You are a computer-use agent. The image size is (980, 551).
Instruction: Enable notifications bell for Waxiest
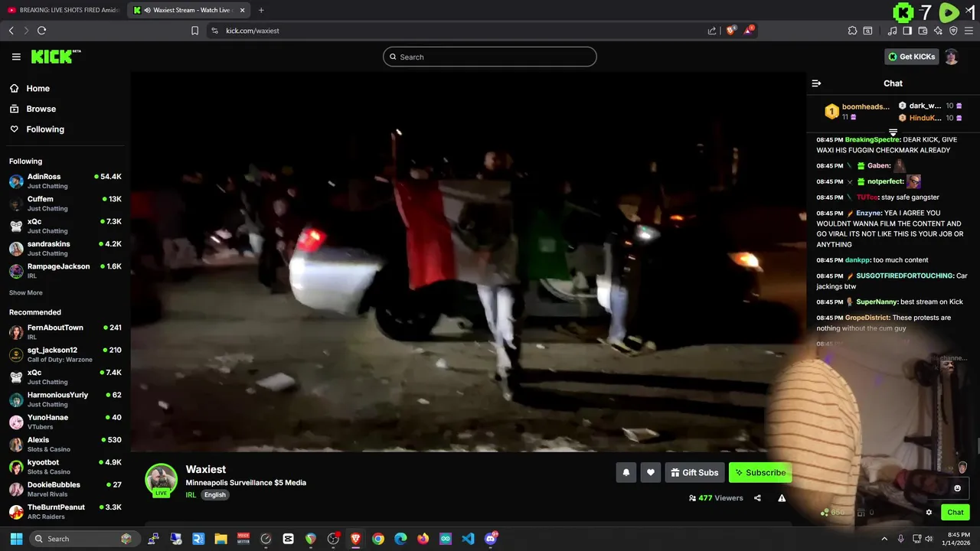tap(626, 473)
